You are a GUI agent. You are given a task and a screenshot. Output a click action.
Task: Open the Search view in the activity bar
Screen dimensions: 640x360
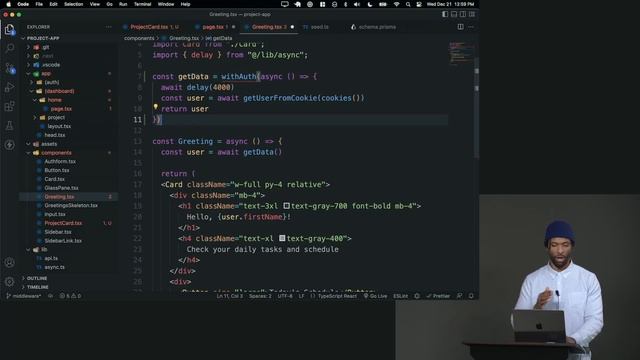(9, 48)
